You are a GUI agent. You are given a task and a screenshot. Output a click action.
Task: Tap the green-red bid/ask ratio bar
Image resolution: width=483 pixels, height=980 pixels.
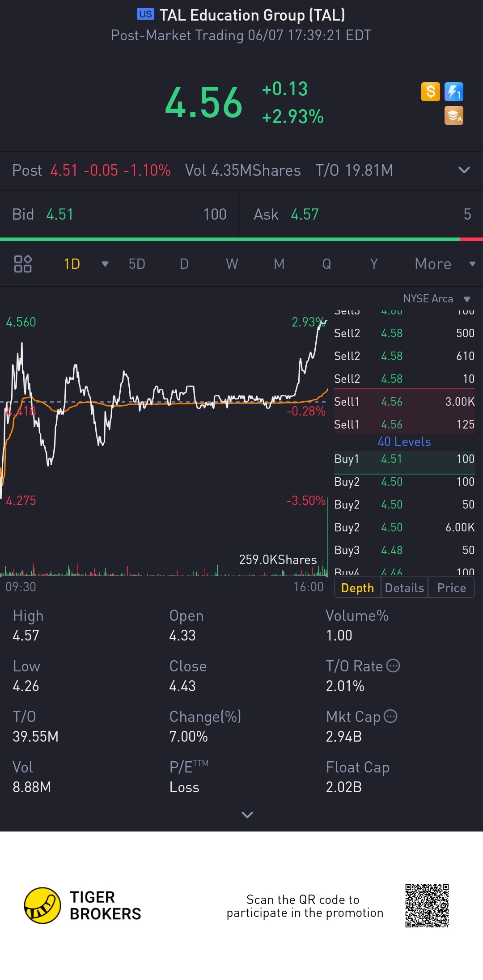click(x=241, y=239)
